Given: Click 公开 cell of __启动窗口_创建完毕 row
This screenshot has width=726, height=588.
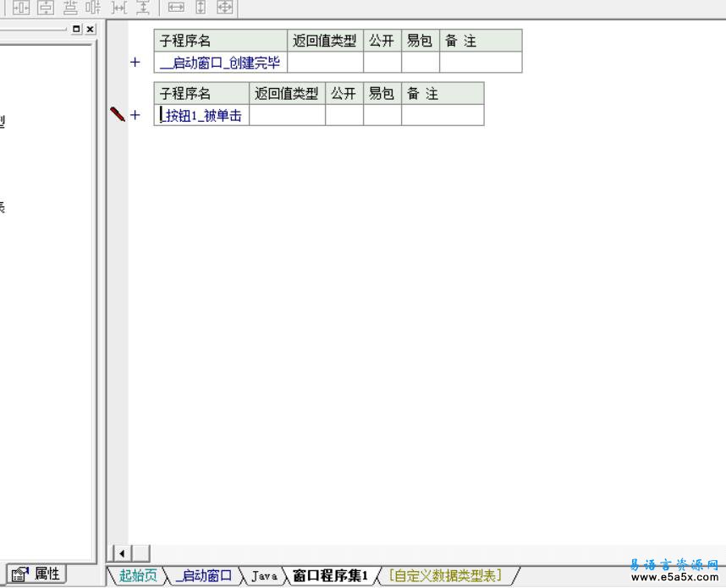Looking at the screenshot, I should coord(382,62).
